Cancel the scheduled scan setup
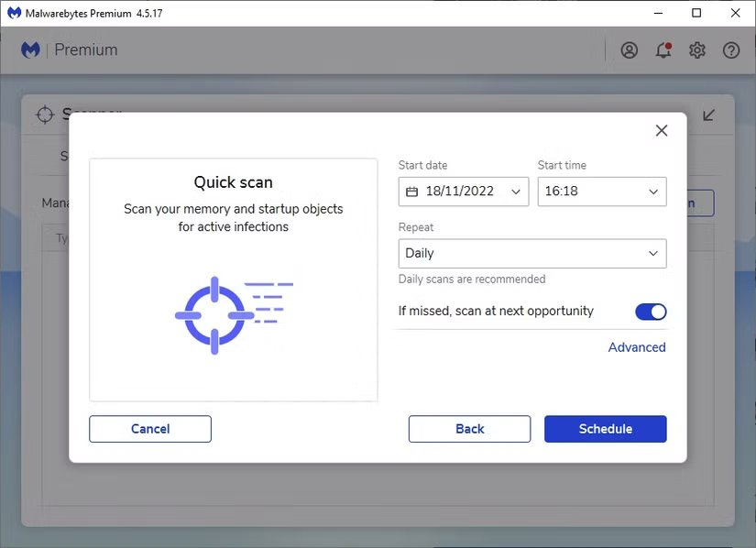Viewport: 756px width, 548px height. click(x=150, y=429)
